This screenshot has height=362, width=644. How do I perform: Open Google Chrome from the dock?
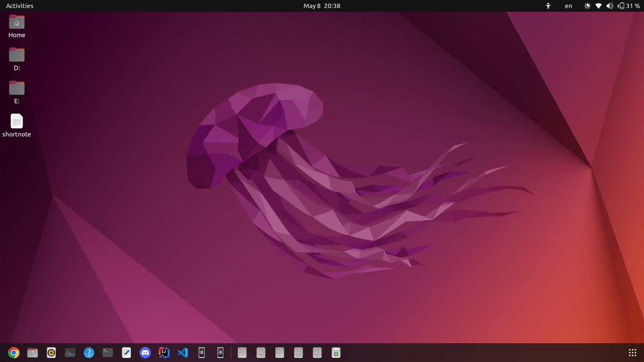(x=14, y=352)
